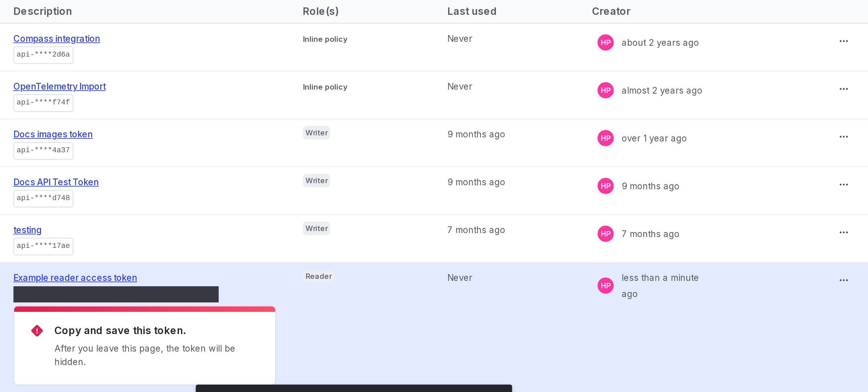
Task: Click the HP avatar on testing row
Action: coord(606,234)
